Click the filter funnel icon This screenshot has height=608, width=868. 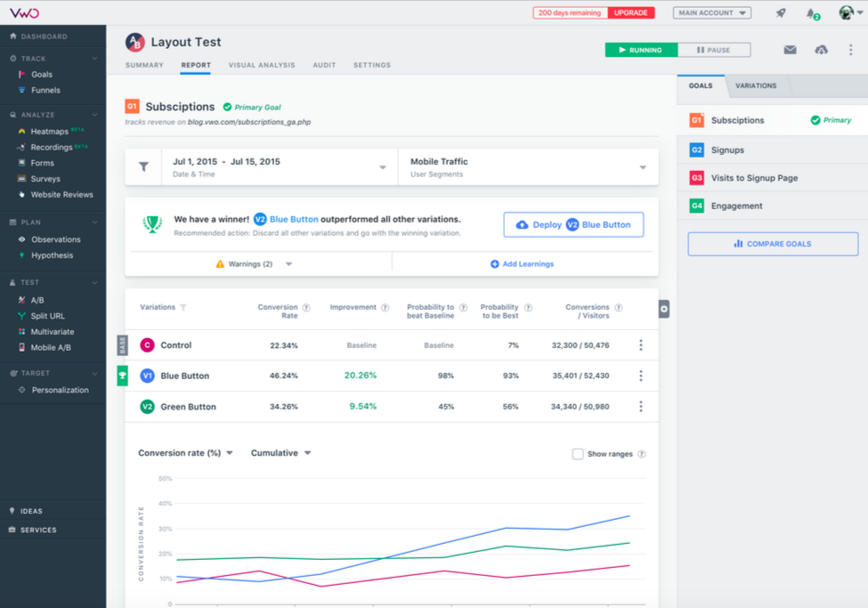coord(143,166)
